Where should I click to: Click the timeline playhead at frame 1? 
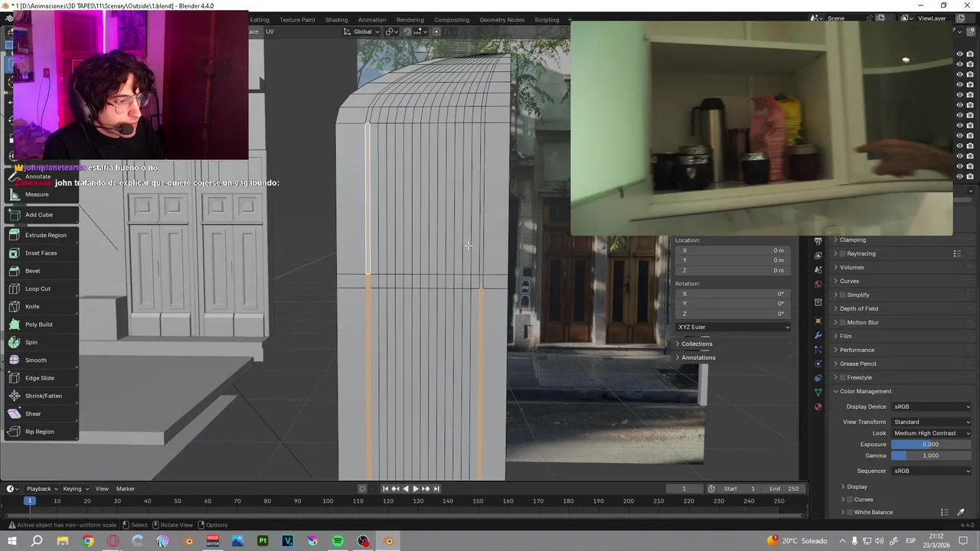29,500
